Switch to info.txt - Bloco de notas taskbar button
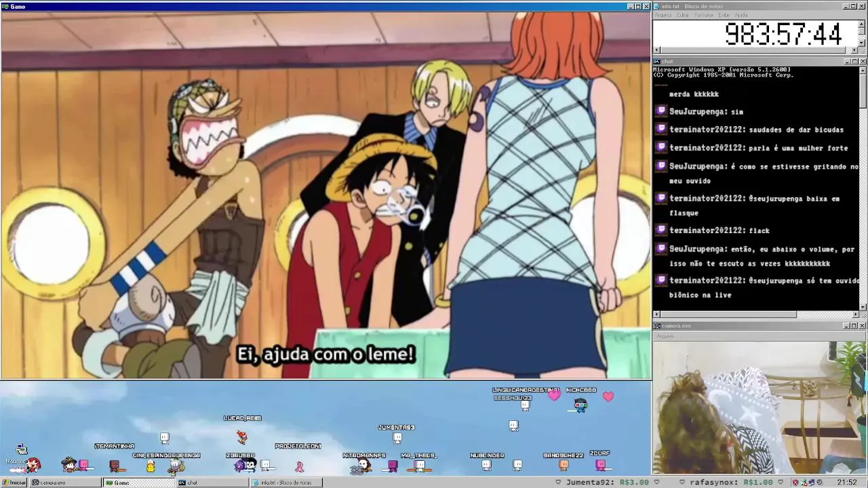Image resolution: width=868 pixels, height=488 pixels. [285, 483]
